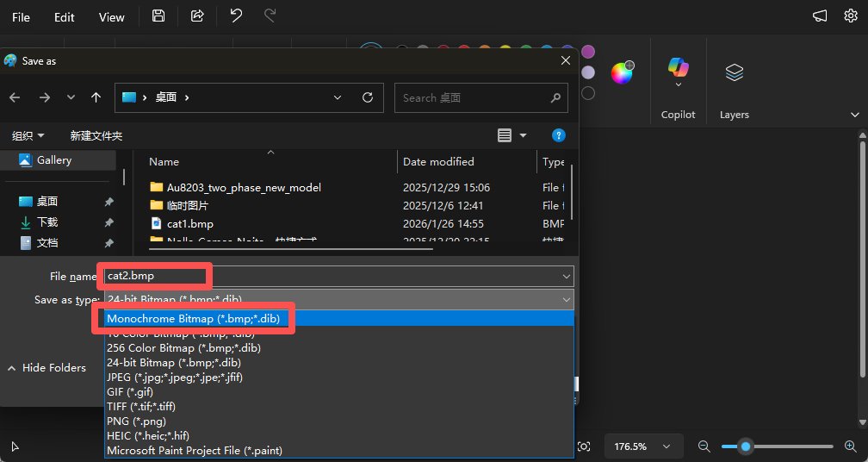Open the Edit colors wheel
Image resolution: width=868 pixels, height=462 pixels.
click(x=623, y=73)
